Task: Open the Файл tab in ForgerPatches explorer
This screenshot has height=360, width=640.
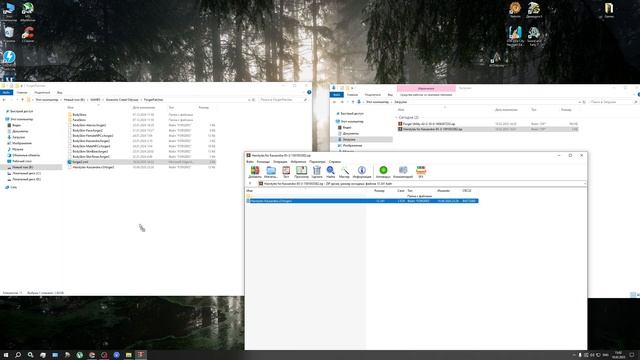Action: click(6, 93)
